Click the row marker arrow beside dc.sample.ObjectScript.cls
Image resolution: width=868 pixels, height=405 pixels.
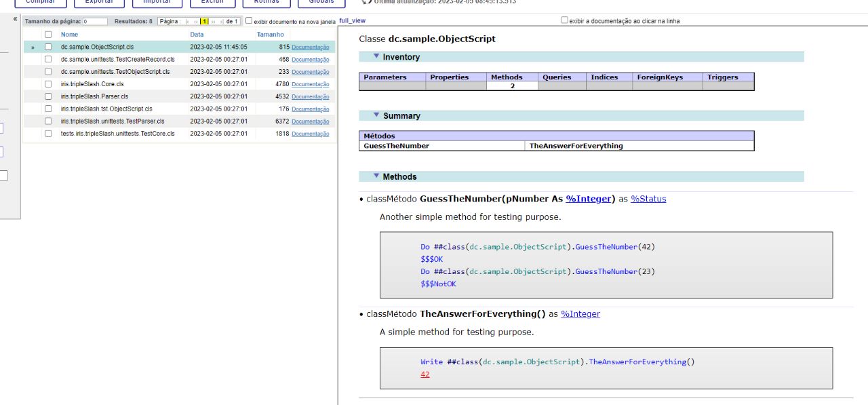pyautogui.click(x=33, y=47)
